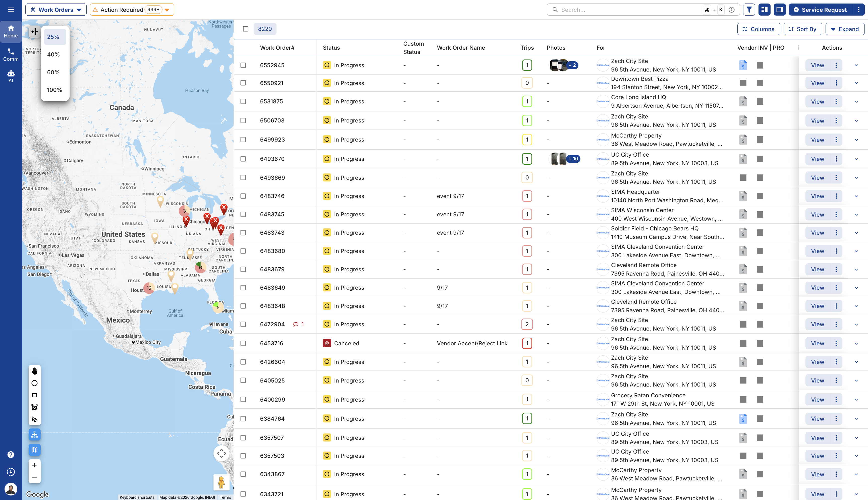Open Street View pegman icon
Viewport: 868px width, 500px height.
click(221, 482)
